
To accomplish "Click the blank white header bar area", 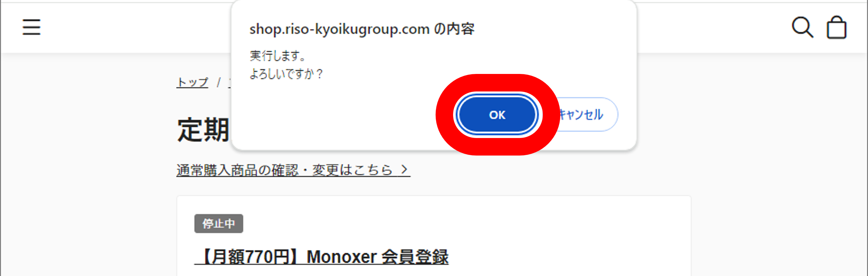I will [135, 27].
